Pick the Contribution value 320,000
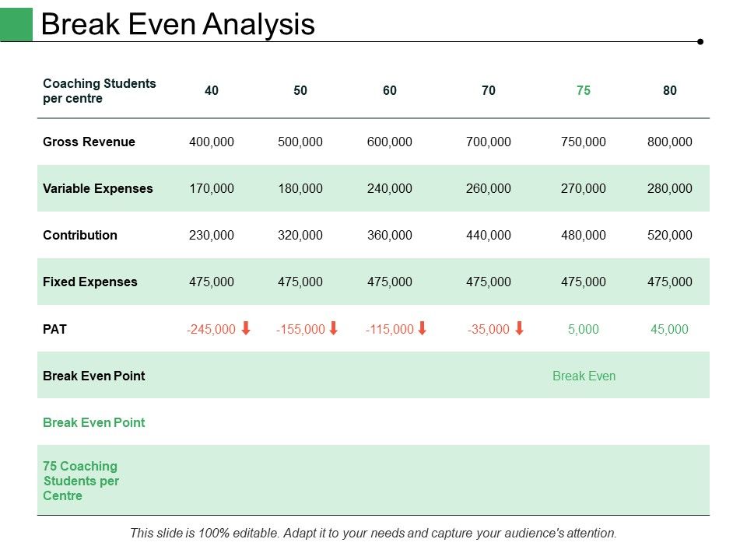 300,235
